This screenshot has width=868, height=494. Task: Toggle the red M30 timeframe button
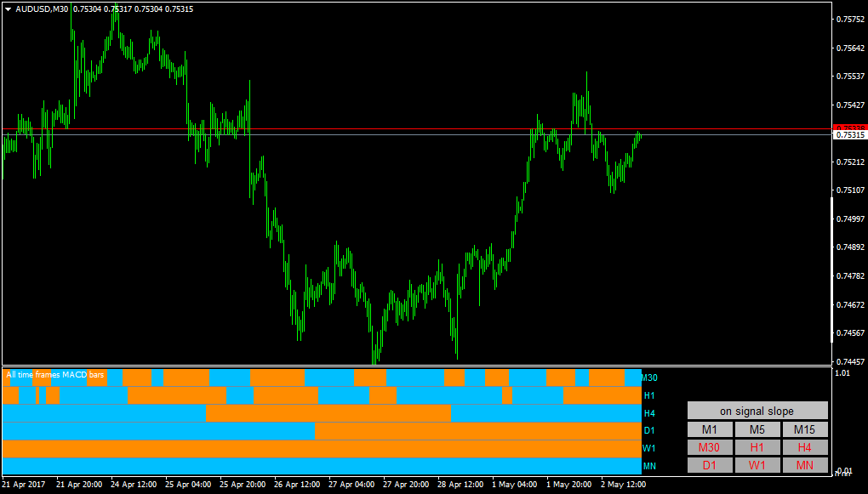710,447
